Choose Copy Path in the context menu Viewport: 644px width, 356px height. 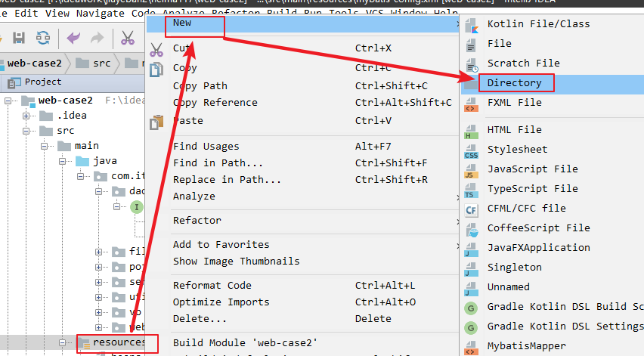point(200,86)
